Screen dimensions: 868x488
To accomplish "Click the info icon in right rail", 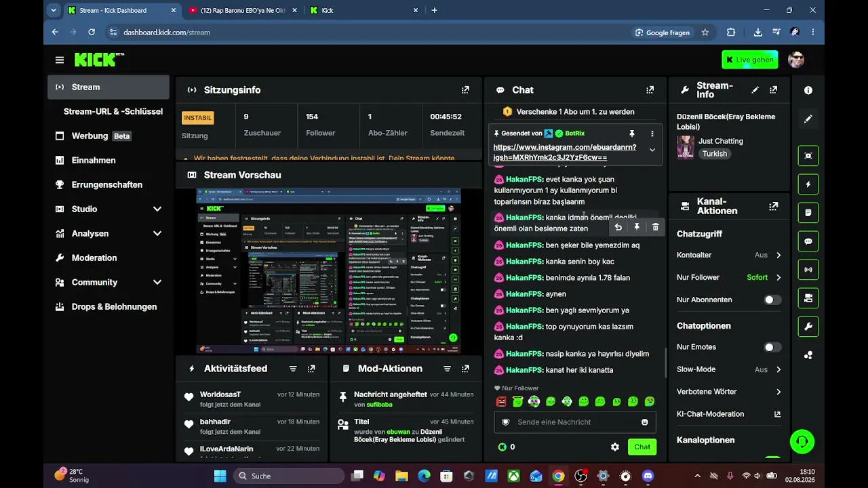I will pyautogui.click(x=808, y=90).
